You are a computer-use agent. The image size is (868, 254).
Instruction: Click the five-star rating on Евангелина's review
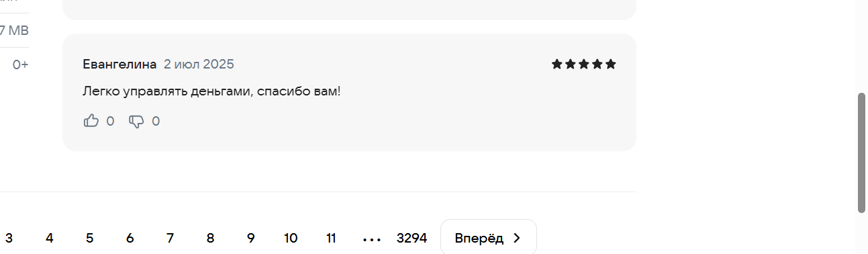[583, 65]
